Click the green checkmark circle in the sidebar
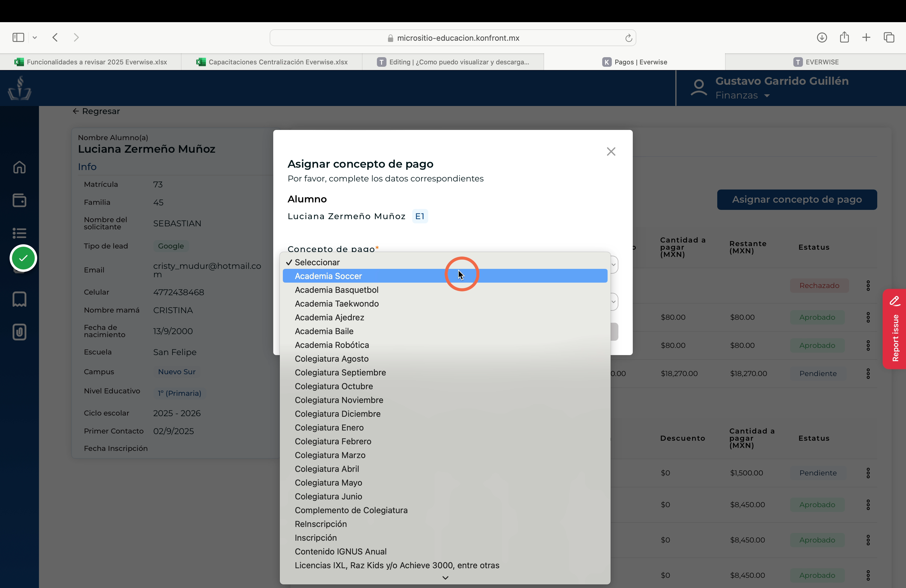Screen dimensions: 906x588 coord(23,258)
